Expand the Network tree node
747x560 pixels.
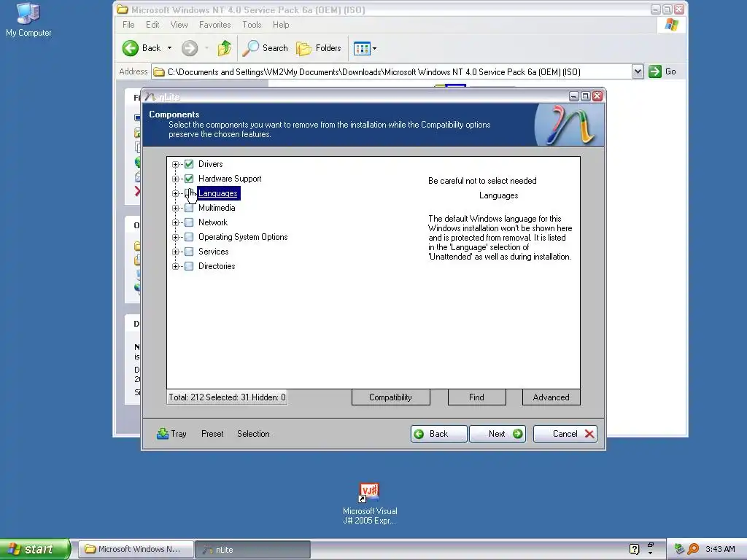click(175, 222)
